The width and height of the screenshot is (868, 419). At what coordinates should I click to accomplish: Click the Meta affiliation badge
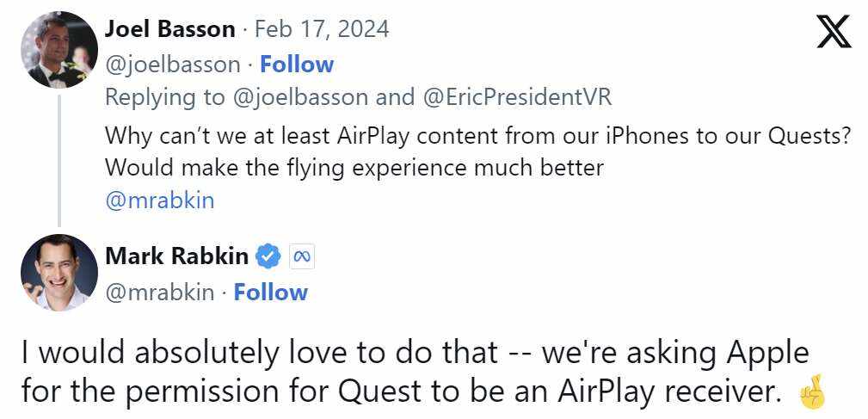(x=300, y=256)
